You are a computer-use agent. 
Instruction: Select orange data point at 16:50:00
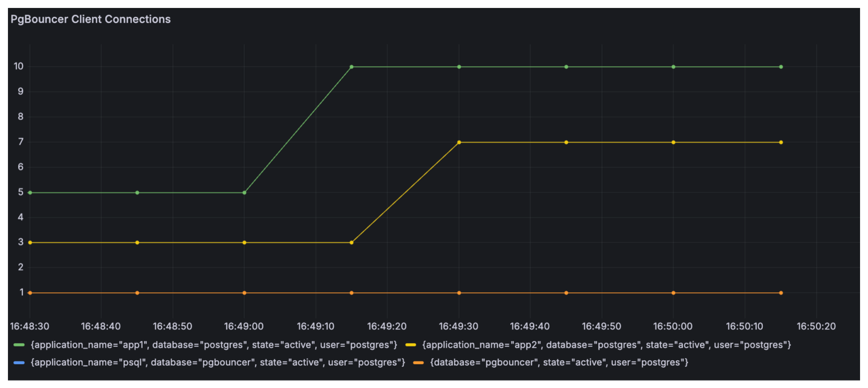pos(673,293)
